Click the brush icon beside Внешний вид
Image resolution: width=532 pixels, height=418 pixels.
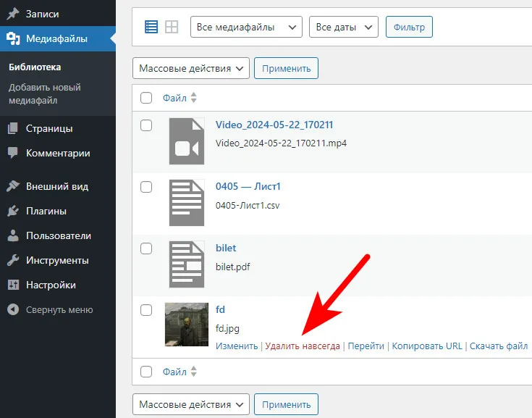(13, 186)
